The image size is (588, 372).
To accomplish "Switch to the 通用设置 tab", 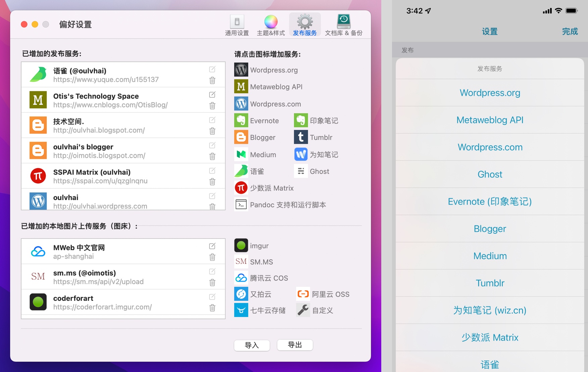I will (x=237, y=25).
